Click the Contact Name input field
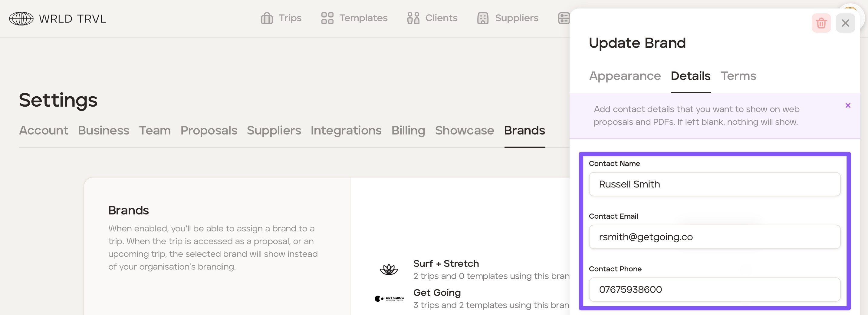This screenshot has height=315, width=868. (714, 184)
